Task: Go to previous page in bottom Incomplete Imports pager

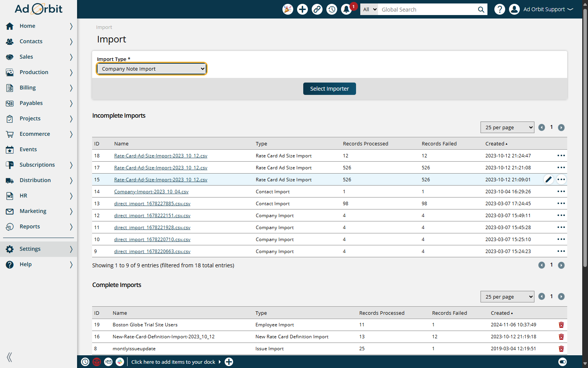Action: click(542, 265)
